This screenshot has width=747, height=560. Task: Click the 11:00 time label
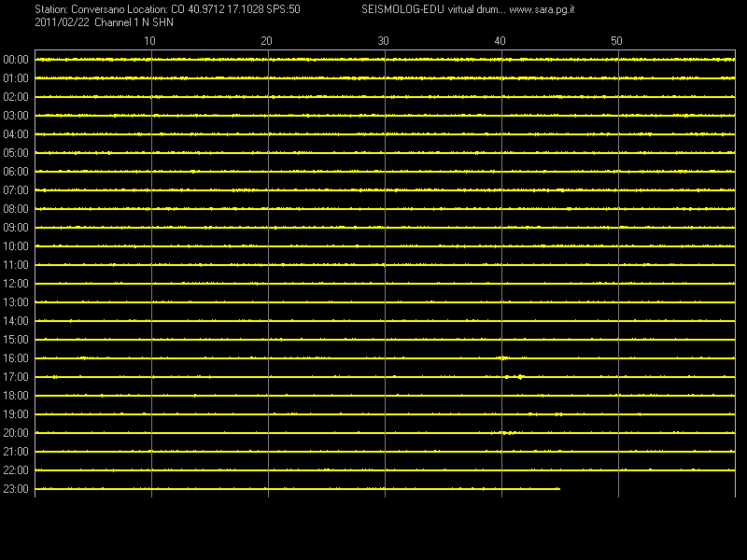click(16, 265)
